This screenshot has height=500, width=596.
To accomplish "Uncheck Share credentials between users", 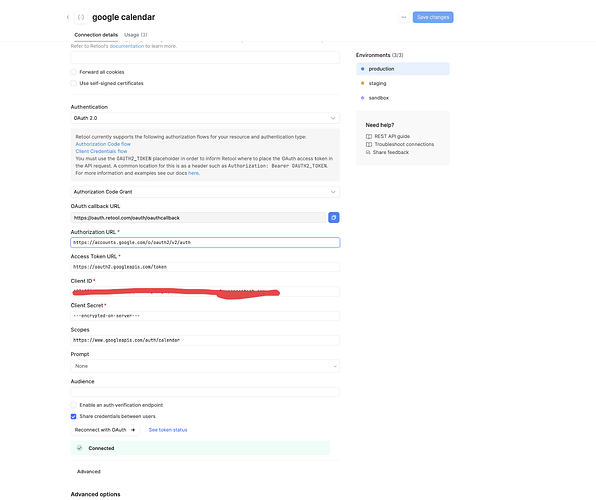I will (x=73, y=416).
